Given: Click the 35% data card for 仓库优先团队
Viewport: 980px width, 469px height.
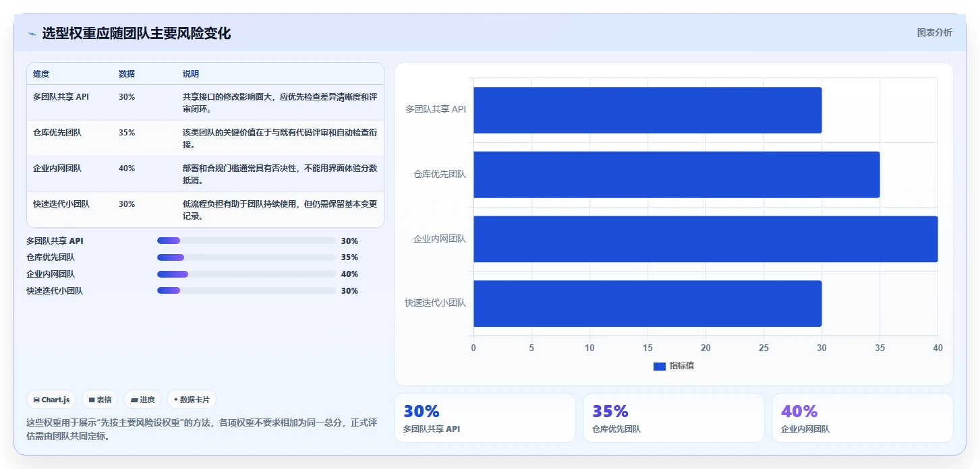Looking at the screenshot, I should tap(674, 418).
